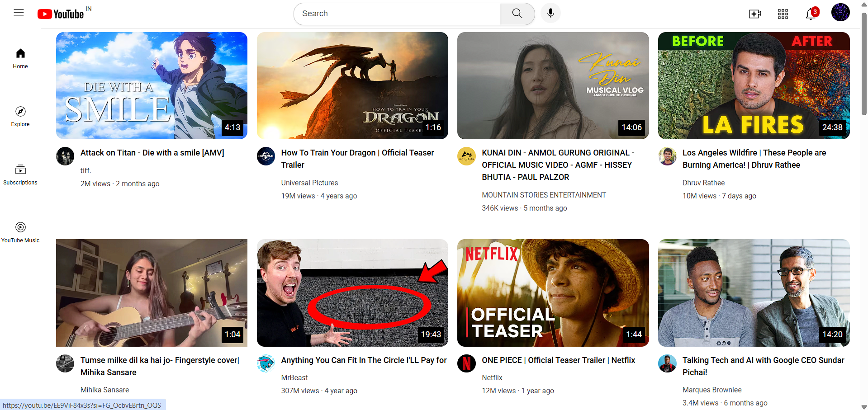Open title 'Attack on Titan - Die with a smile [AMV]'
This screenshot has width=868, height=410.
[152, 153]
